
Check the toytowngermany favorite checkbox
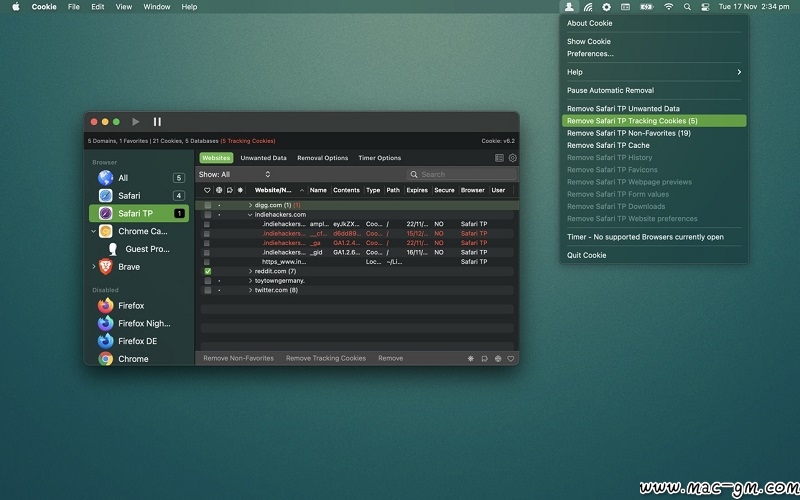point(208,281)
